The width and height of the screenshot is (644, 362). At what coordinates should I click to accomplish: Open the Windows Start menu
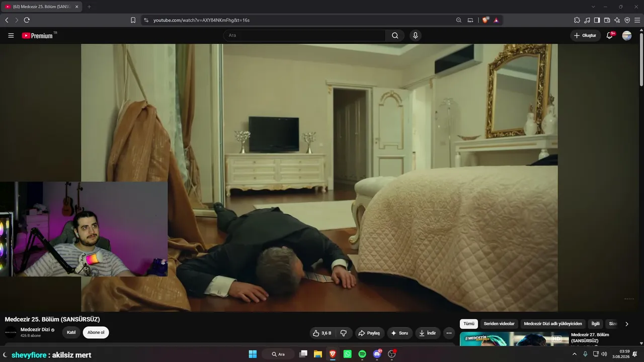tap(253, 354)
